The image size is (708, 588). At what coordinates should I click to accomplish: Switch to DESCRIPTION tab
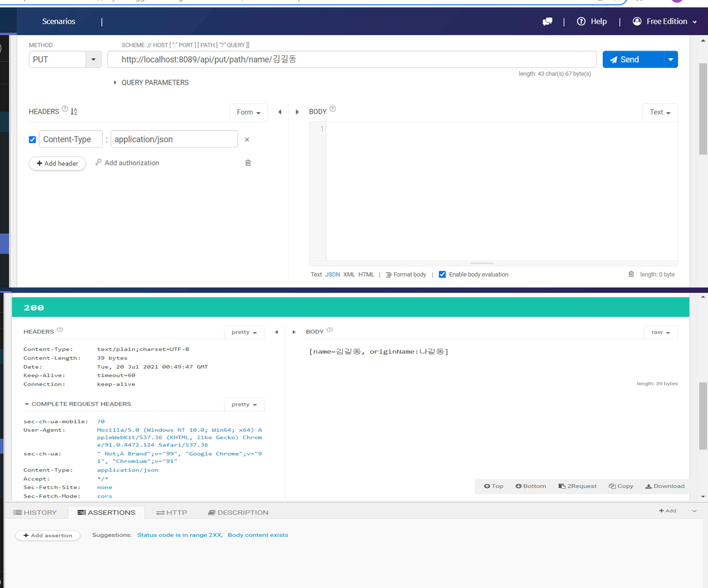pyautogui.click(x=238, y=512)
